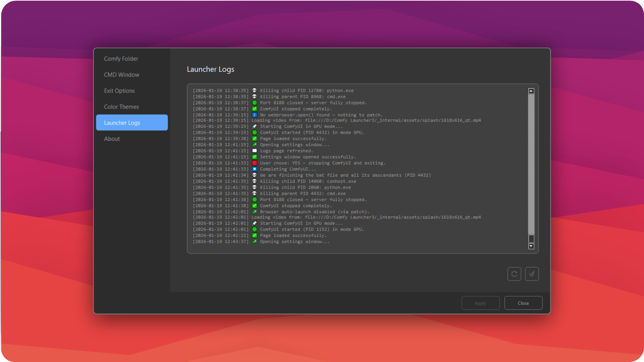
Task: Click 'We are finishing the bat file' line
Action: tap(312, 175)
